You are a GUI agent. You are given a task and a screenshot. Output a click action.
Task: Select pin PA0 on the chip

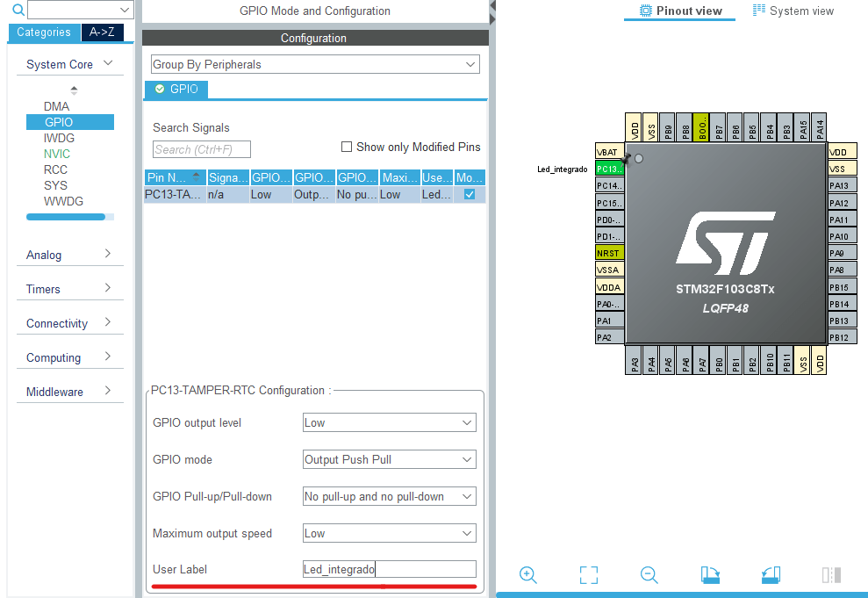[x=609, y=304]
